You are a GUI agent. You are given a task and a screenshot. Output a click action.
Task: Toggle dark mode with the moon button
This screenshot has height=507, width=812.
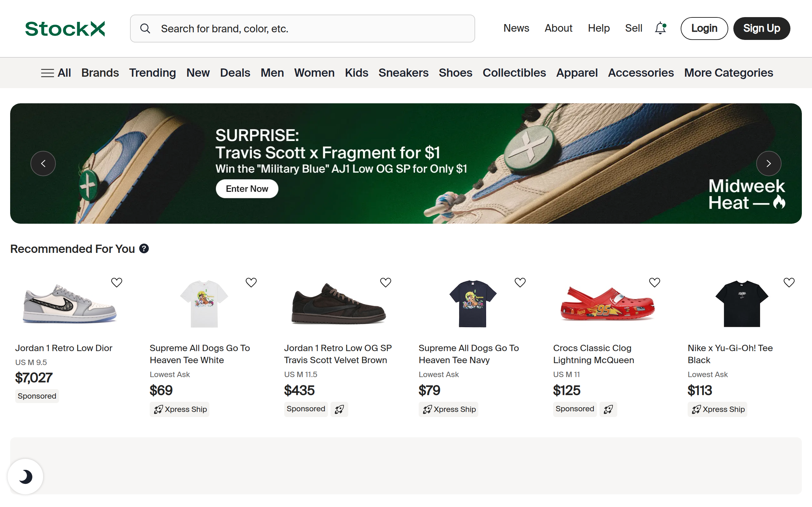[25, 477]
